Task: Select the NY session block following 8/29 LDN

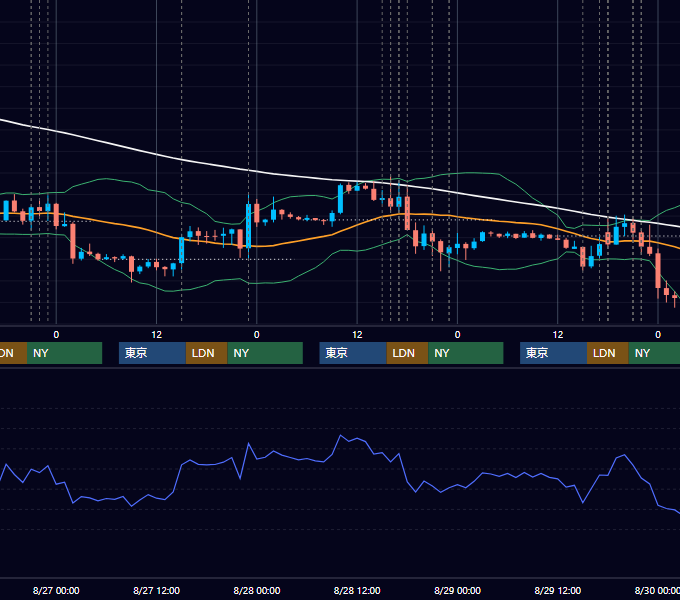Action: point(654,353)
